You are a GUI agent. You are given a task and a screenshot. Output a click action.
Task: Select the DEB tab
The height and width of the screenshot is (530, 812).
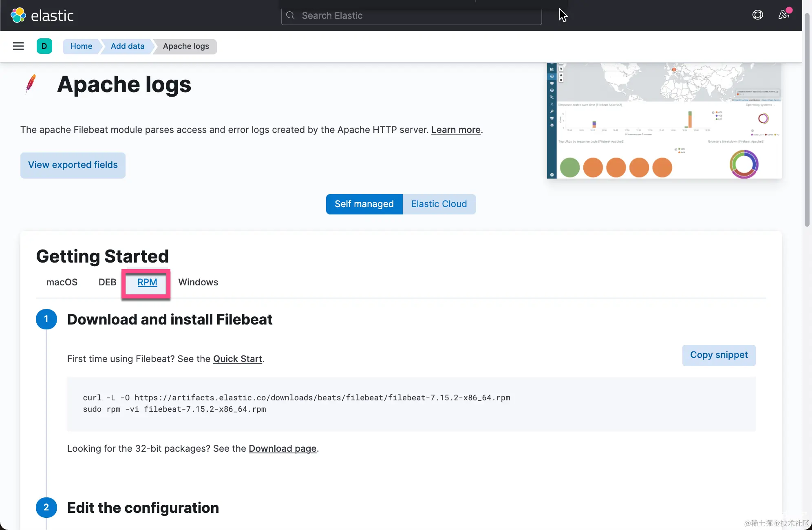coord(107,282)
